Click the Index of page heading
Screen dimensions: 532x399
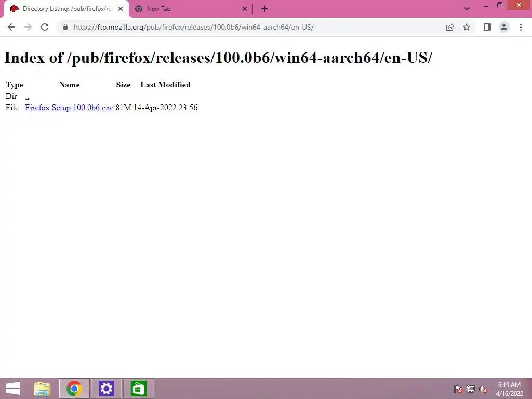218,58
